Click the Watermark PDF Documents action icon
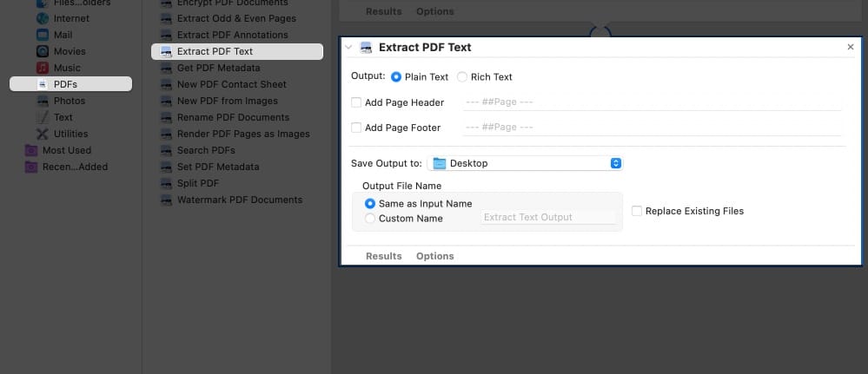Image resolution: width=868 pixels, height=374 pixels. coord(166,200)
